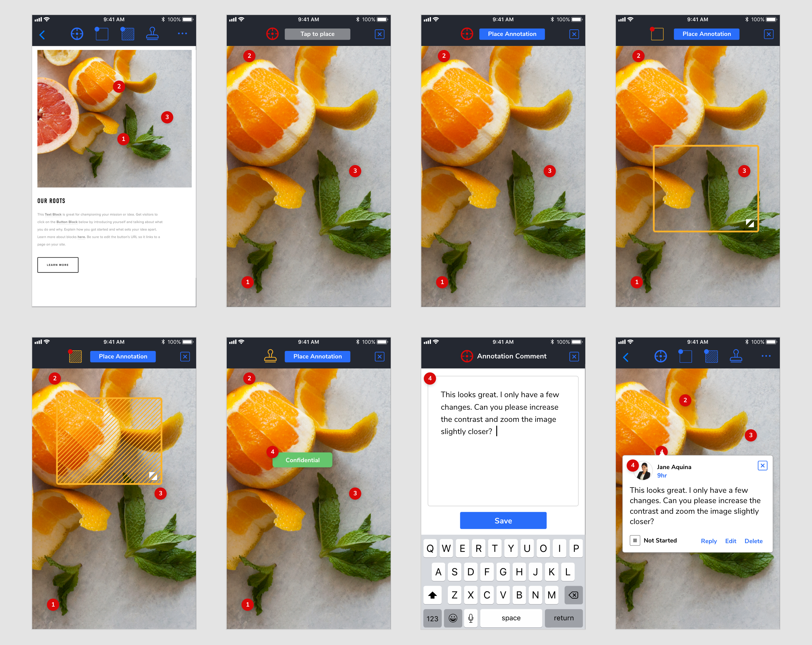Tap the back chevron above Jane Aquina's comment
Viewport: 812px width, 645px height.
coord(626,357)
